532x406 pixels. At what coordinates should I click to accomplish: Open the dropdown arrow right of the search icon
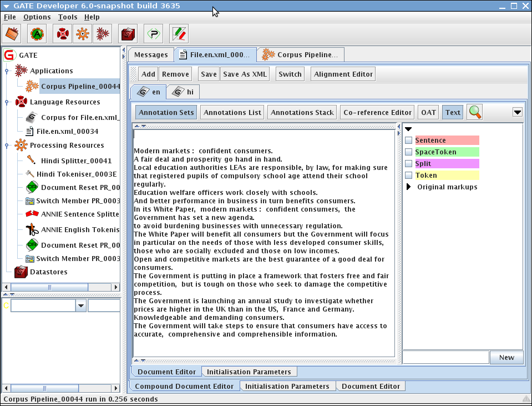[517, 112]
